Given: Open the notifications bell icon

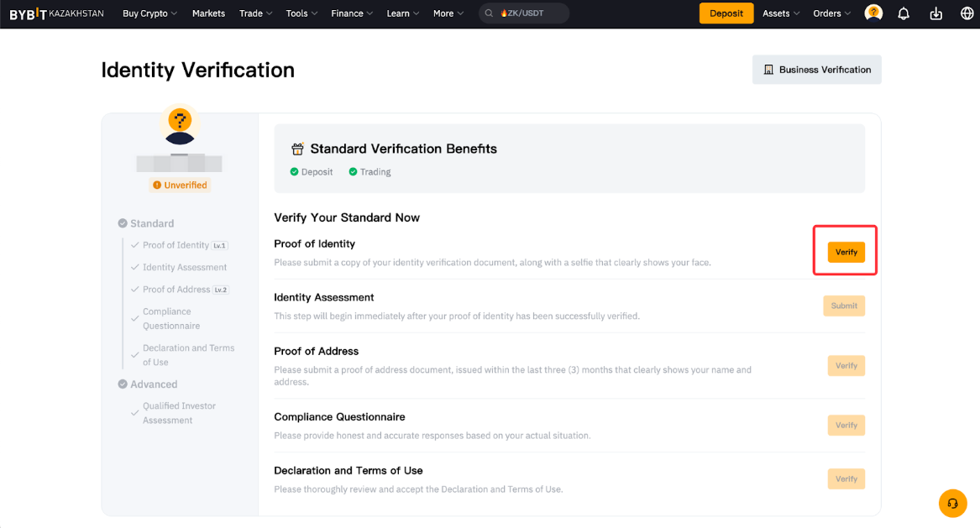Looking at the screenshot, I should point(904,13).
